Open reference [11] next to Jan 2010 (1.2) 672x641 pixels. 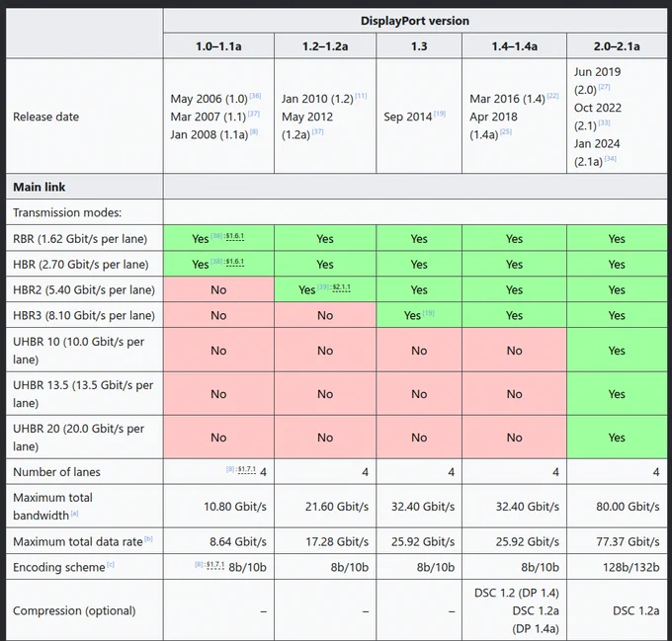pos(361,96)
